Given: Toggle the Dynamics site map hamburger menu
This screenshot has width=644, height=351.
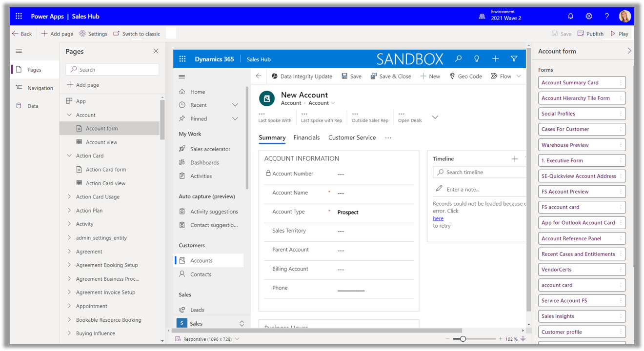Looking at the screenshot, I should 181,76.
